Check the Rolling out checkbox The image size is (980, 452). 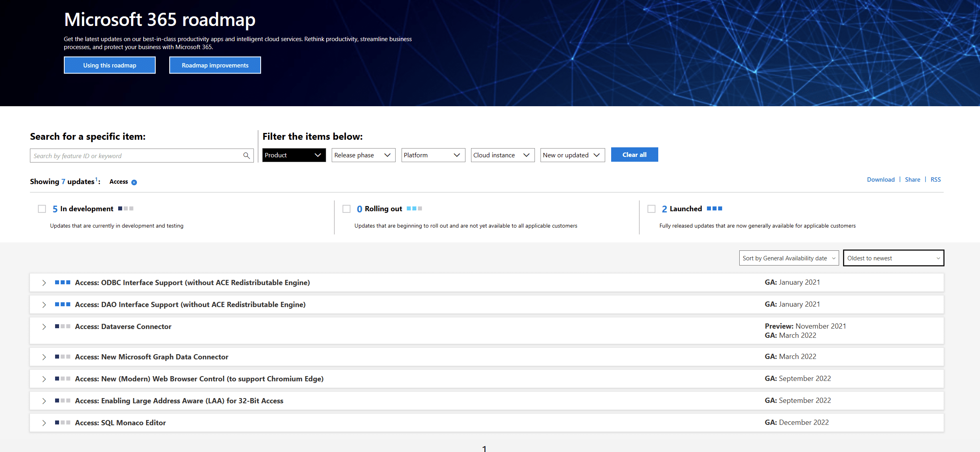coord(346,209)
